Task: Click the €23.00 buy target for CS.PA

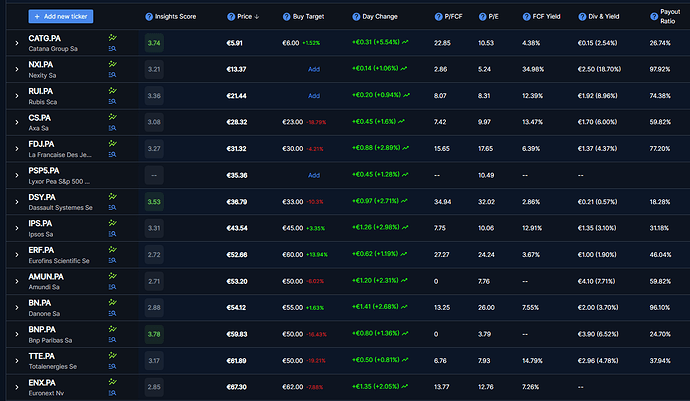Action: coord(293,122)
